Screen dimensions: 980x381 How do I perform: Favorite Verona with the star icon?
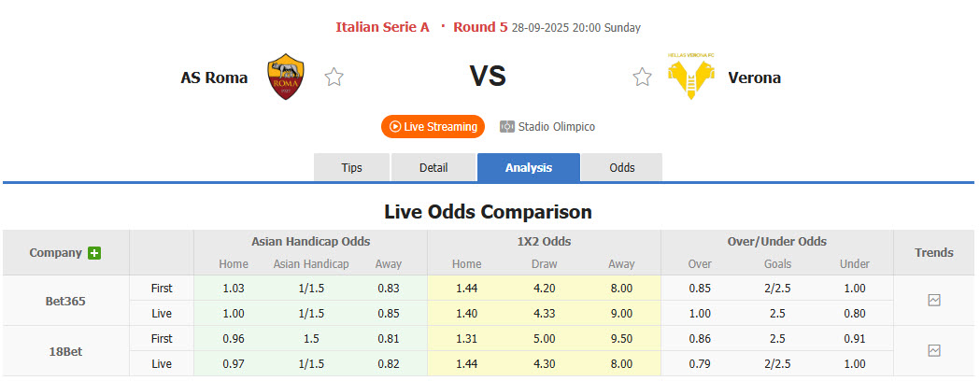click(x=642, y=78)
